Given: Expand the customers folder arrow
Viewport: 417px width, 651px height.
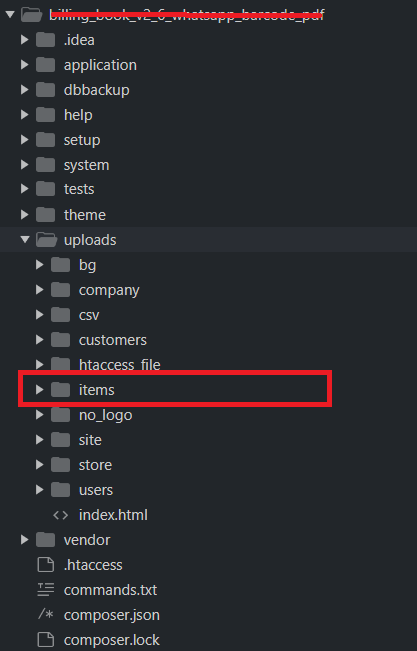Looking at the screenshot, I should pos(39,340).
